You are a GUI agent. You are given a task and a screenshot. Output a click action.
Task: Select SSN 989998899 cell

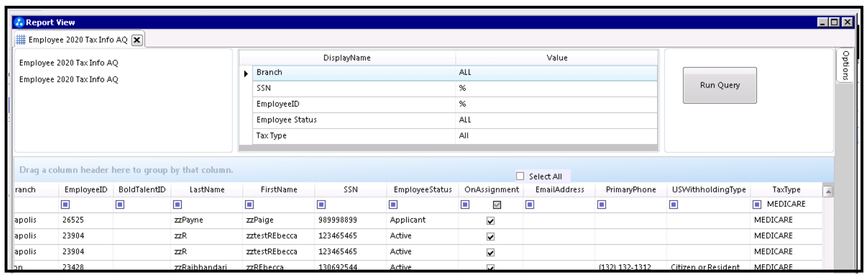coord(351,220)
